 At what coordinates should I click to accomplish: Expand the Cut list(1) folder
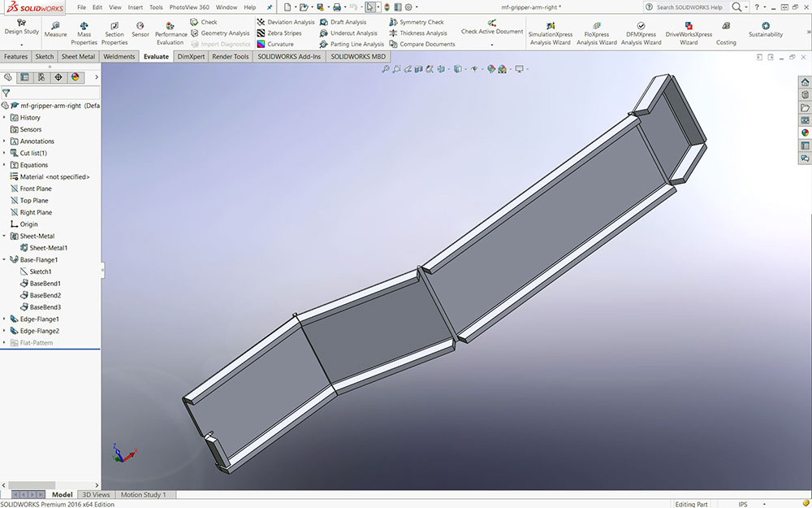point(4,153)
